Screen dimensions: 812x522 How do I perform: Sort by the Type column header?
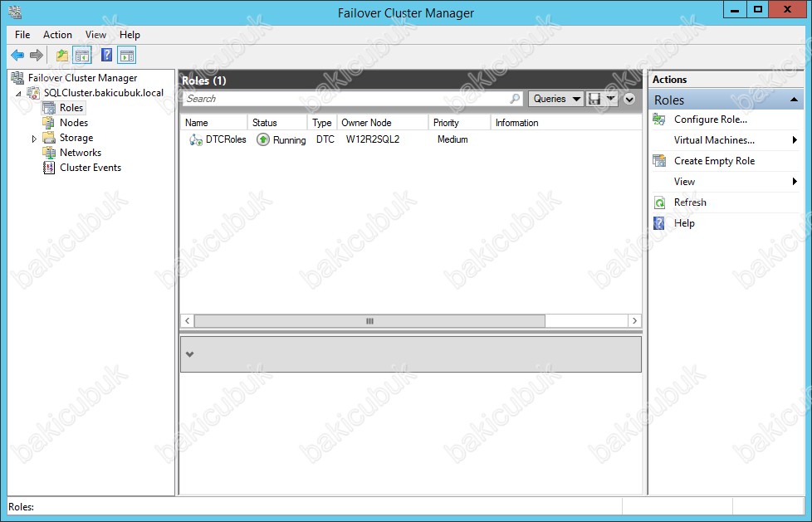(322, 123)
